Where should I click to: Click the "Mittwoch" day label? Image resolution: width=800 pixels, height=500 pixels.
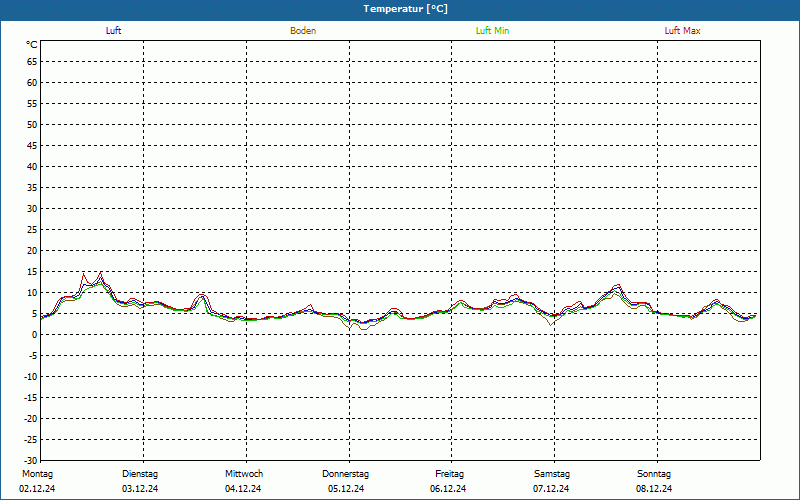(244, 474)
